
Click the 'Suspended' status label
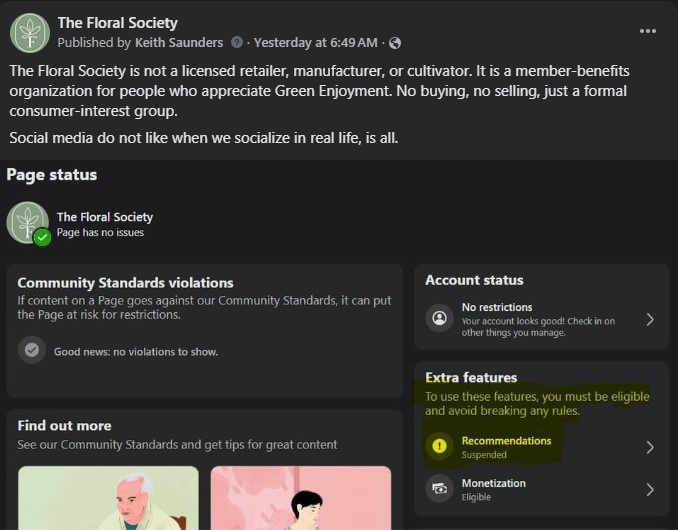(484, 455)
